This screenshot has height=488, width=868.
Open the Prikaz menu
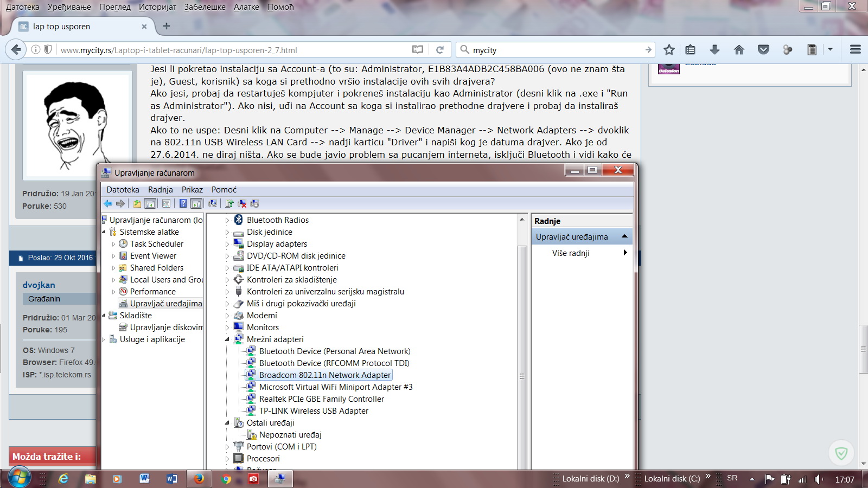coord(192,190)
